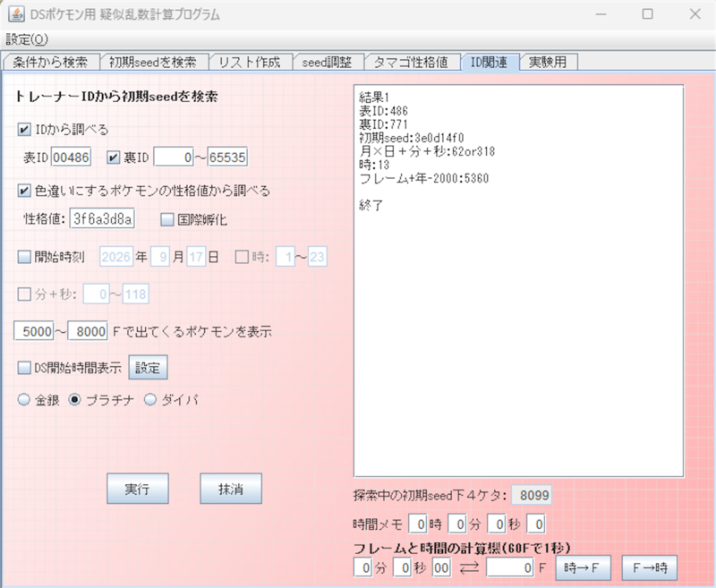This screenshot has width=716, height=588.
Task: Click the 実行 button
Action: [138, 489]
